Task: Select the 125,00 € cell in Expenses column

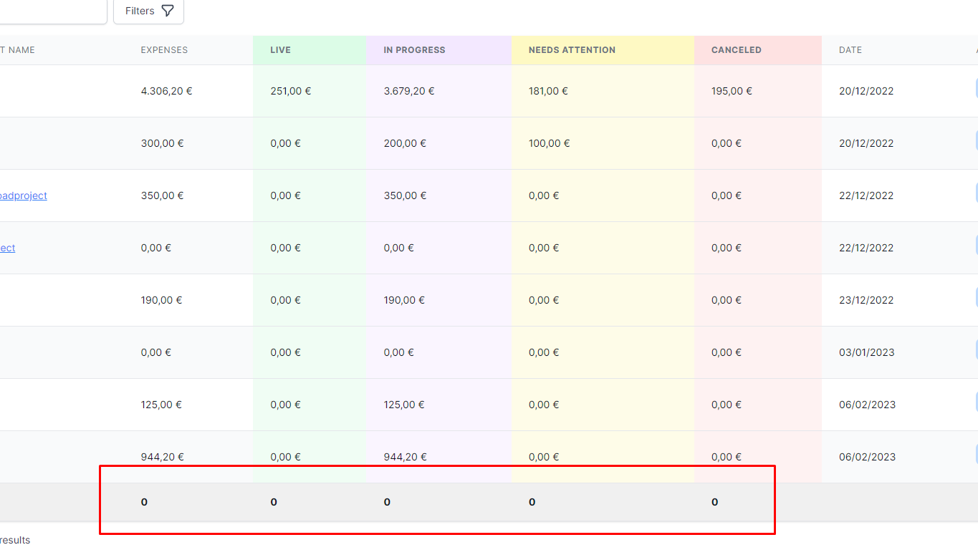Action: click(x=161, y=405)
